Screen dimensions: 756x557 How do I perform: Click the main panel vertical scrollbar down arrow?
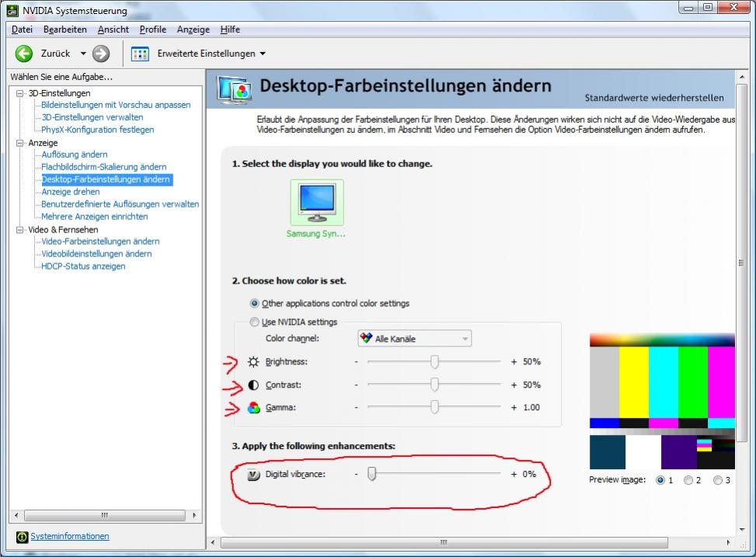tap(742, 530)
